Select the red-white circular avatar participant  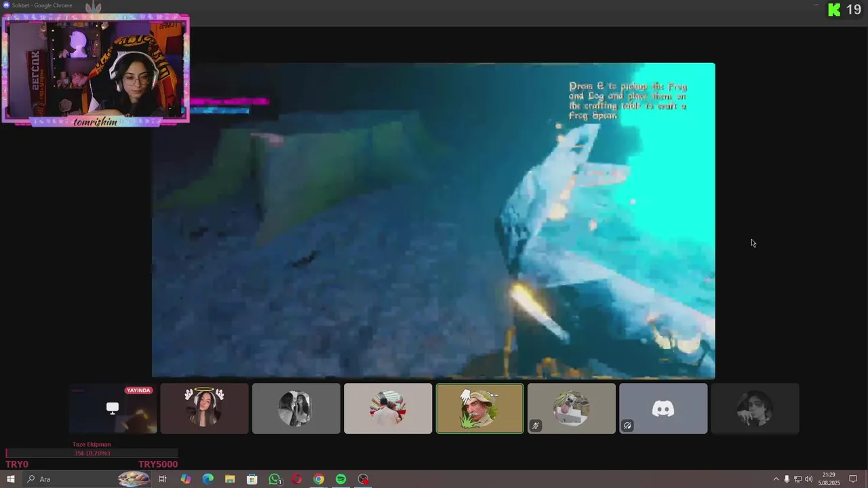388,408
